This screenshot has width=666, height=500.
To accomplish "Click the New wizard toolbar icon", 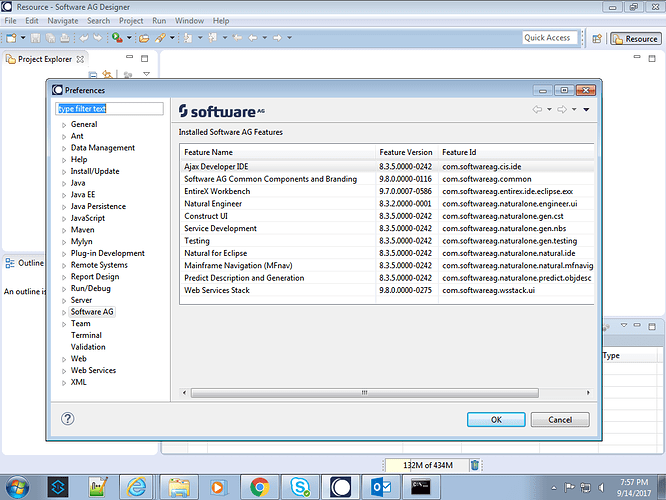I will coord(11,38).
